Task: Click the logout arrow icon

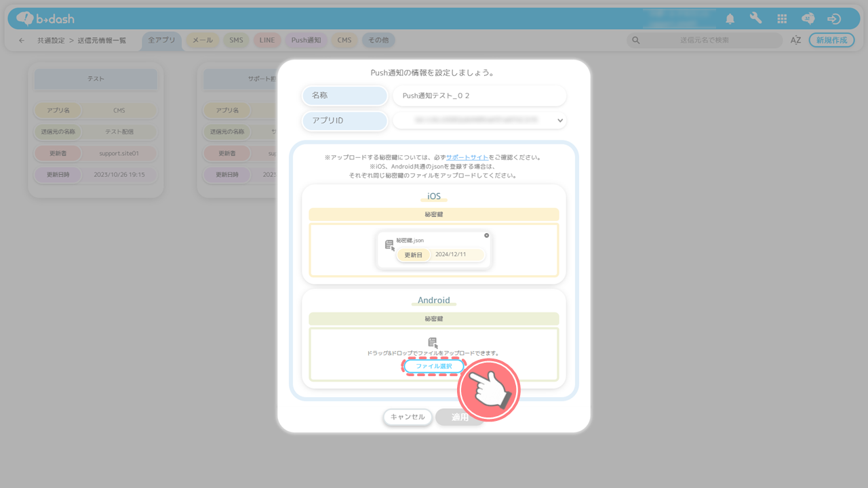Action: pyautogui.click(x=834, y=19)
